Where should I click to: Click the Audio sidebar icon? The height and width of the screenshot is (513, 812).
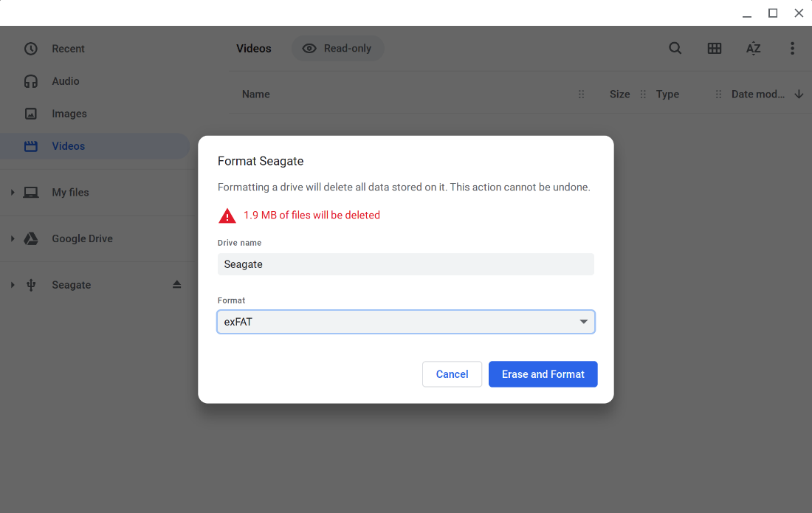30,80
